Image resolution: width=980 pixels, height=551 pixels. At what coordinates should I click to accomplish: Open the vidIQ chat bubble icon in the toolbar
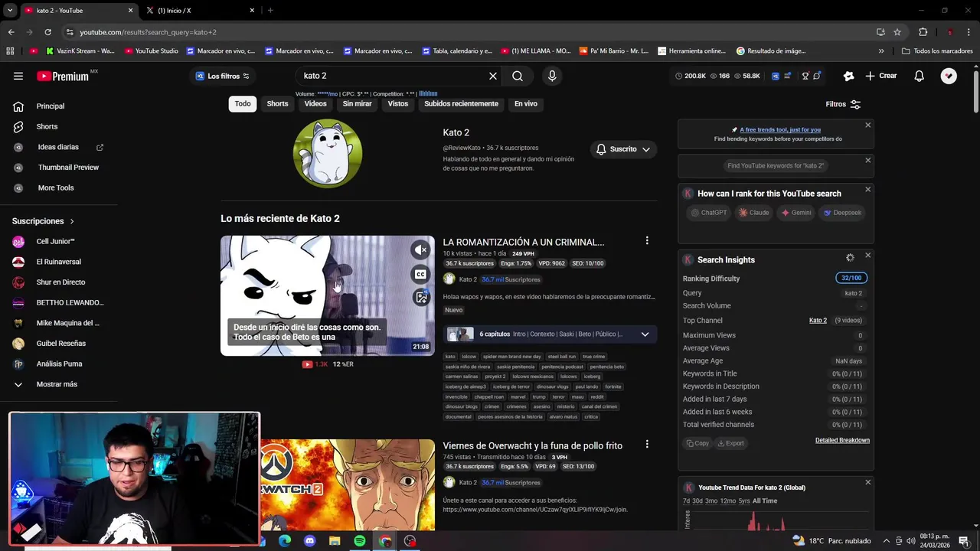(817, 76)
